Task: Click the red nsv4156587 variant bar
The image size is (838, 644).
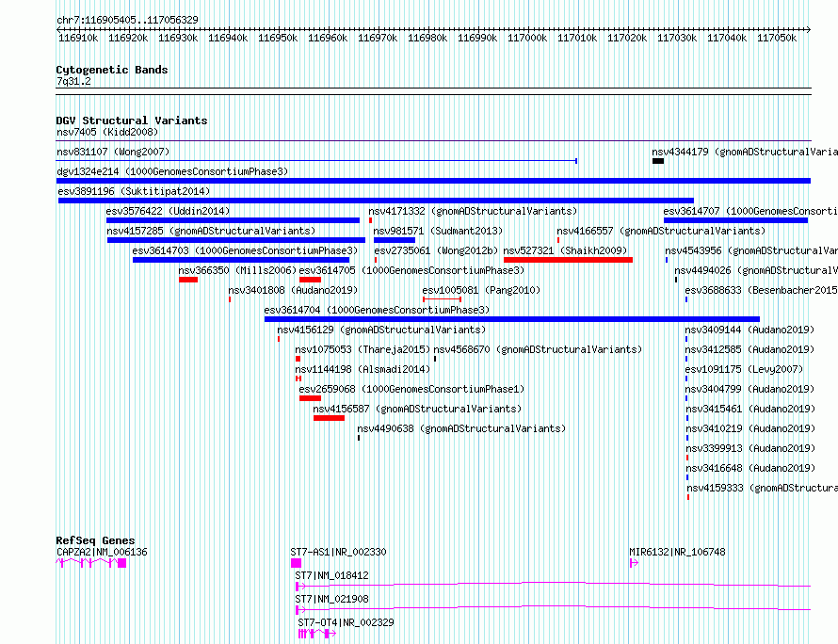Action: click(329, 418)
